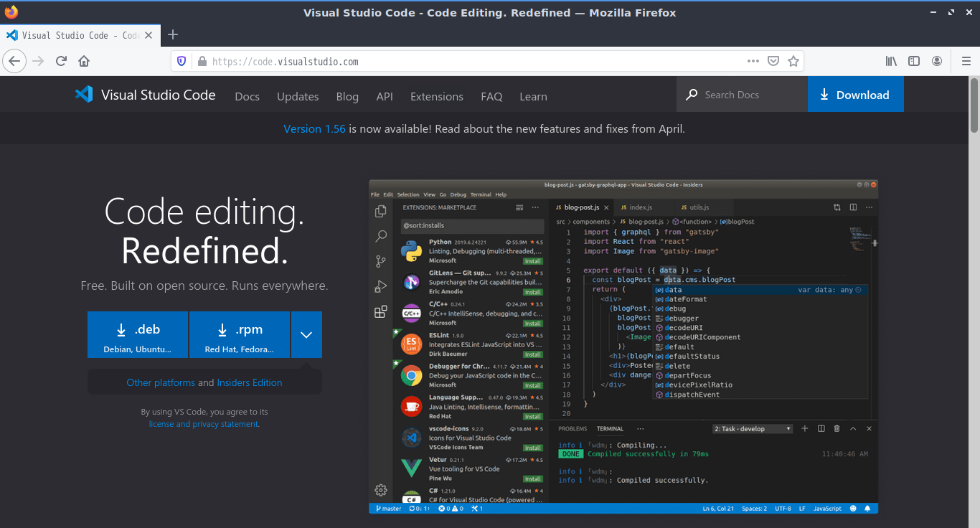The width and height of the screenshot is (980, 528).
Task: Open the '2: Task - develop' terminal dropdown
Action: [753, 428]
